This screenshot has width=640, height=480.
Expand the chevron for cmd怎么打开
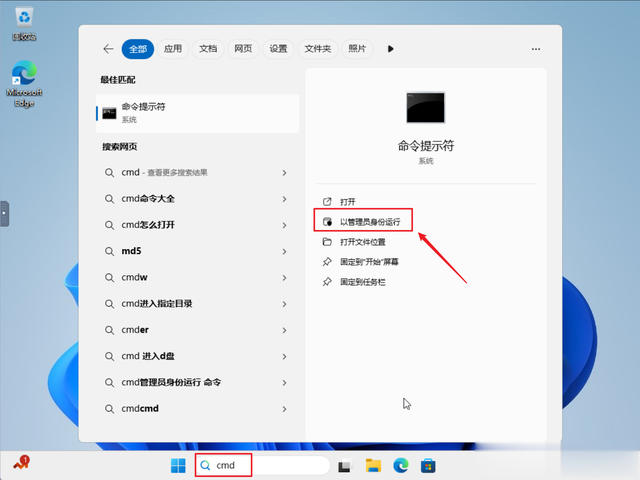tap(284, 225)
